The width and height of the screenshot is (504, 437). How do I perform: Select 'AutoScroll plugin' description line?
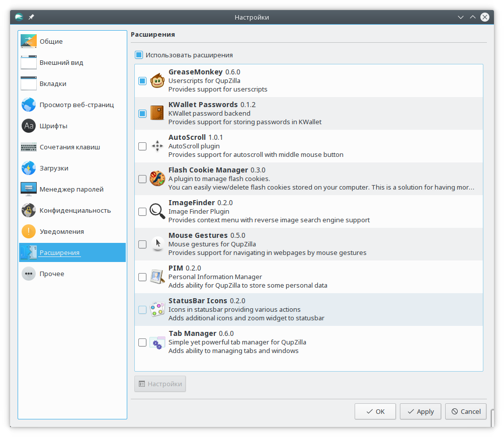[x=194, y=146]
